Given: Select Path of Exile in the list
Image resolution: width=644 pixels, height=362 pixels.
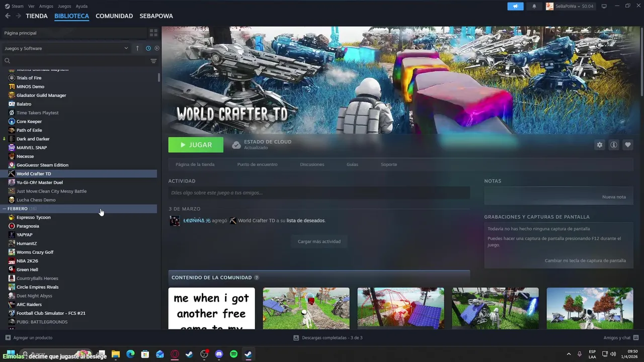Looking at the screenshot, I should pos(29,130).
